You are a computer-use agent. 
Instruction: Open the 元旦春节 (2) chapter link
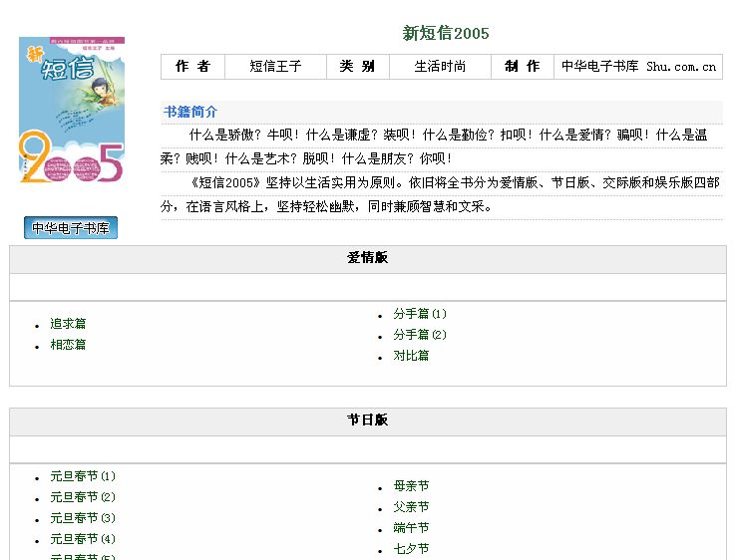click(x=83, y=497)
